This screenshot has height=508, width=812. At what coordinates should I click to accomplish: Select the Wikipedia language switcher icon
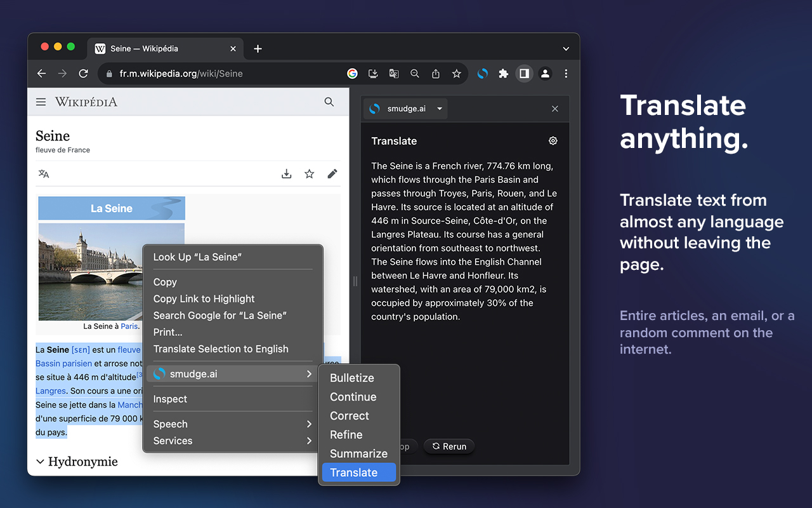click(x=43, y=173)
